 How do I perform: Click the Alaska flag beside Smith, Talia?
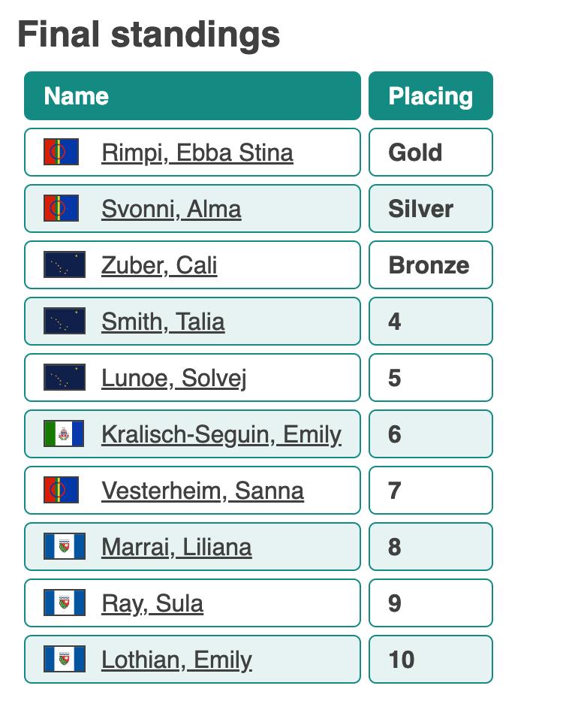[x=65, y=322]
